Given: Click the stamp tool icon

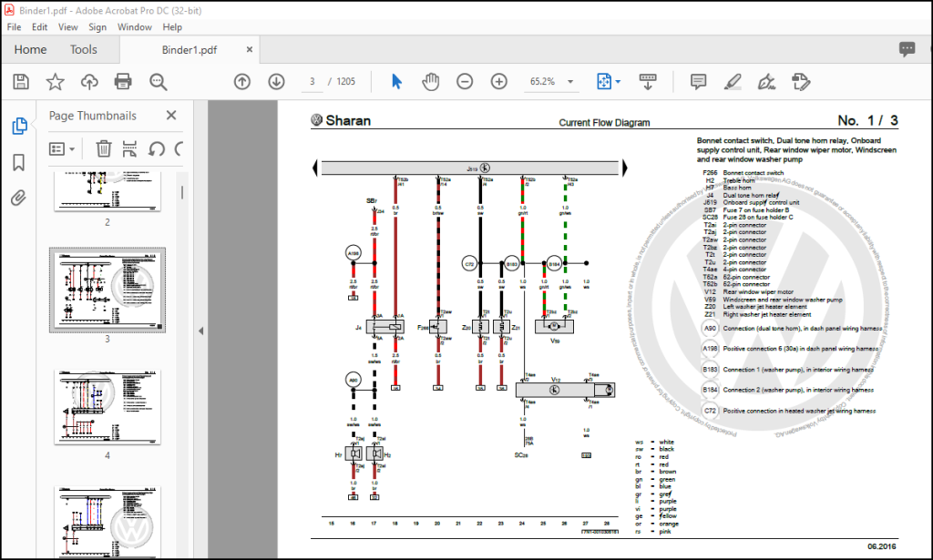Looking at the screenshot, I should pyautogui.click(x=801, y=81).
